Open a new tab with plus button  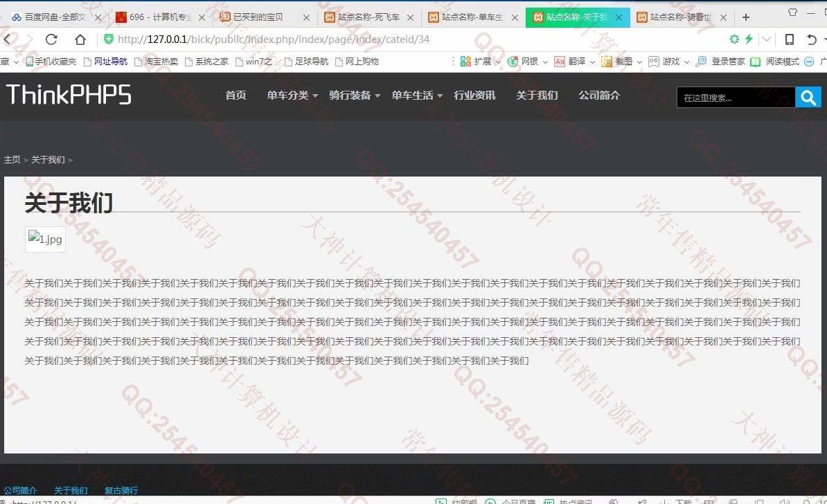746,17
